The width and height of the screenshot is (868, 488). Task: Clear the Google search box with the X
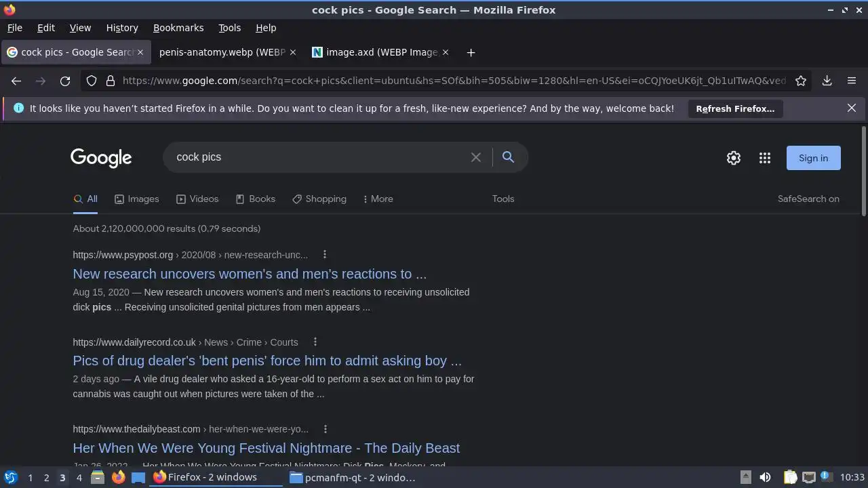(x=476, y=157)
